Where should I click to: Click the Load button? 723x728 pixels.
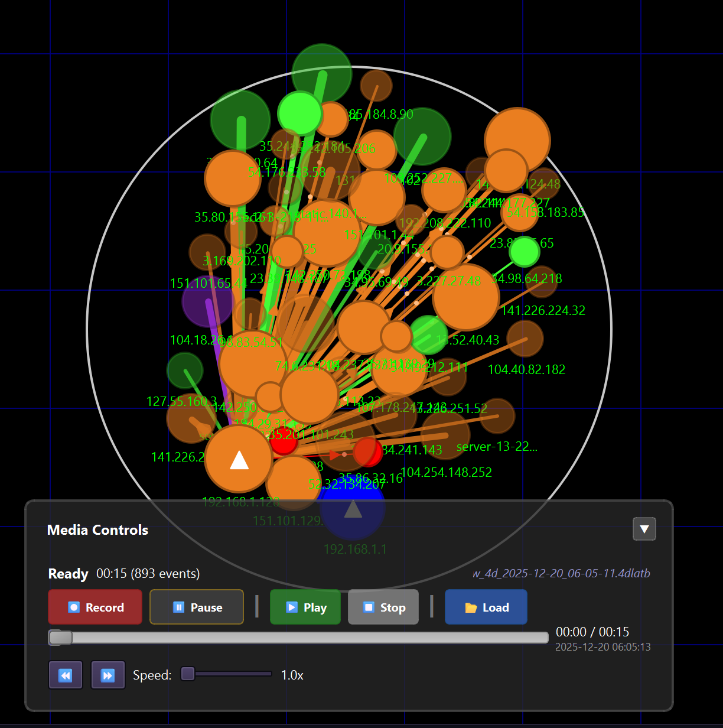(x=486, y=607)
